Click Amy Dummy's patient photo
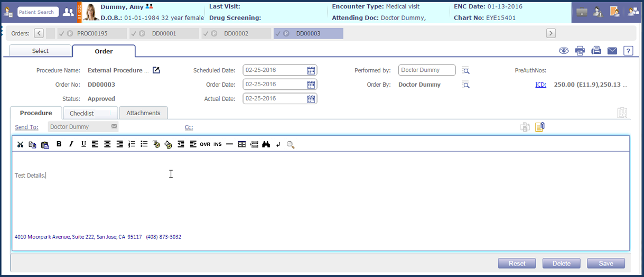 click(90, 12)
